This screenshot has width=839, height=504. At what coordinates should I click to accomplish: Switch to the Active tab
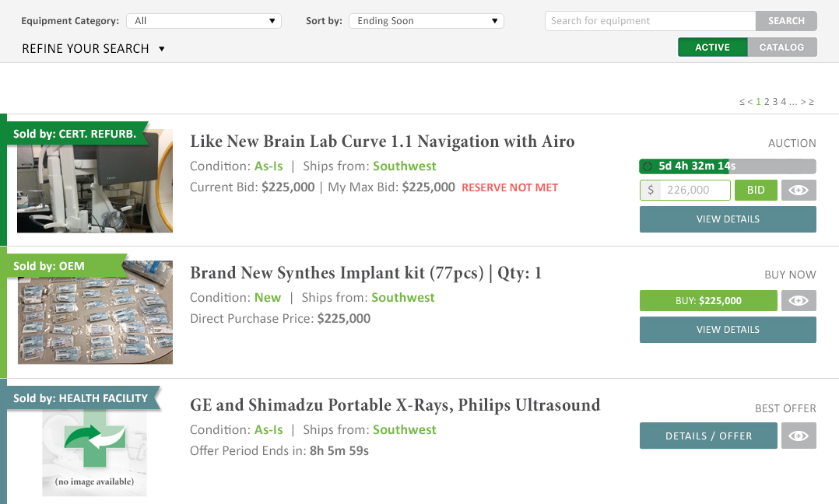point(712,47)
